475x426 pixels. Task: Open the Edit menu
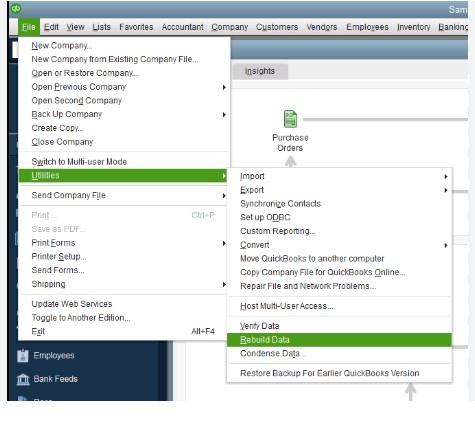(x=51, y=27)
